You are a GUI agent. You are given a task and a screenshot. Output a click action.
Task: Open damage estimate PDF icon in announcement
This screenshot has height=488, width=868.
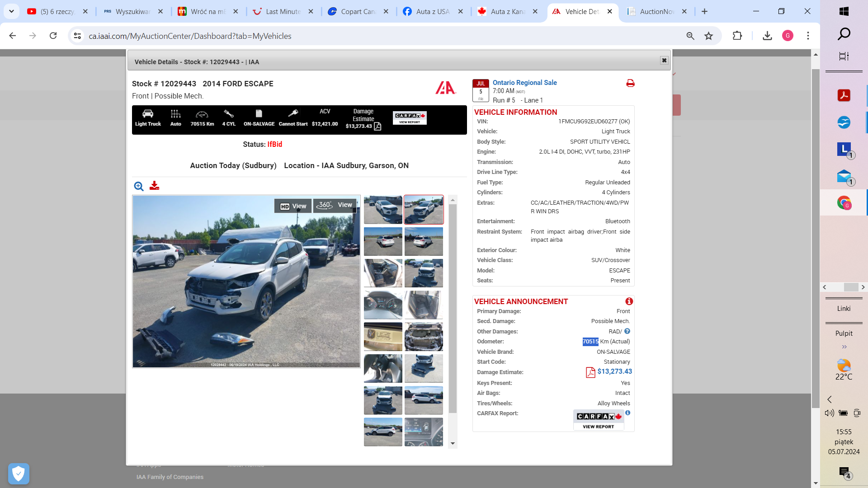(590, 372)
